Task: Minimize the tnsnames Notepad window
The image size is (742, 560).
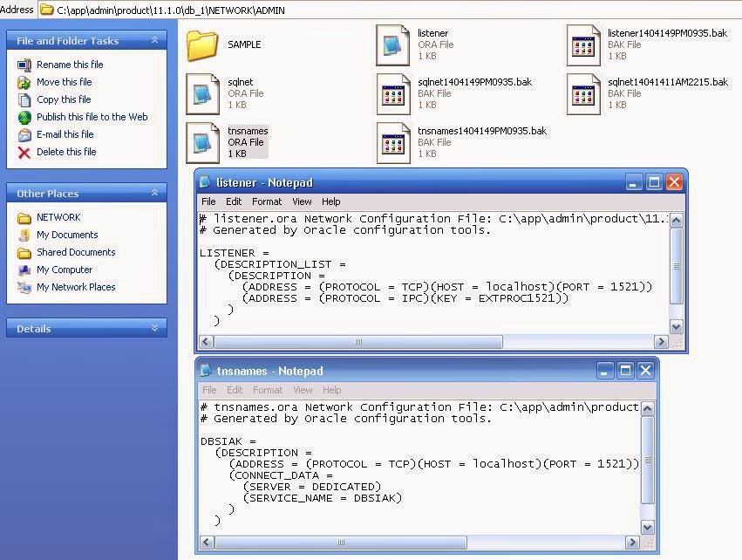Action: [x=604, y=371]
